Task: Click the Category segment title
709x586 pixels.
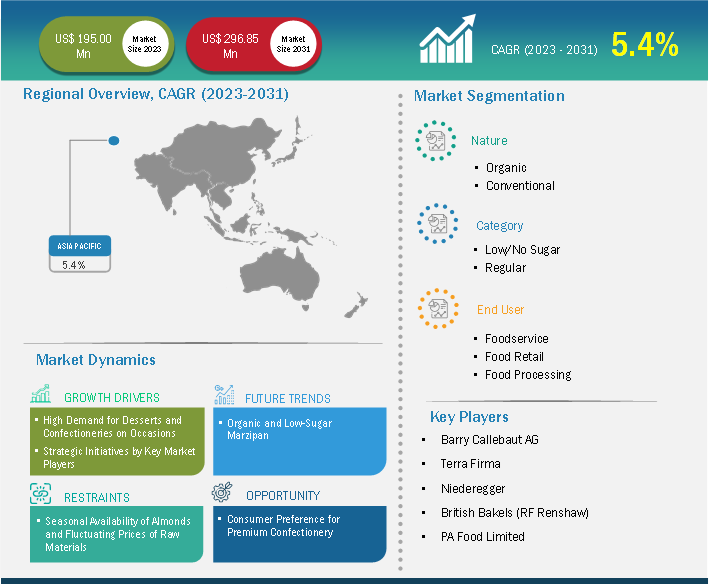Action: click(500, 226)
